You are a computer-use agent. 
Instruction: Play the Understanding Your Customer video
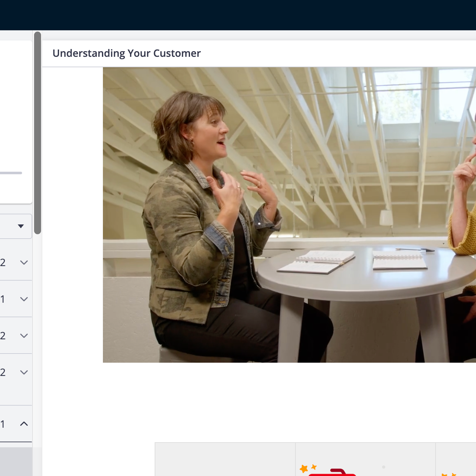[x=289, y=215]
